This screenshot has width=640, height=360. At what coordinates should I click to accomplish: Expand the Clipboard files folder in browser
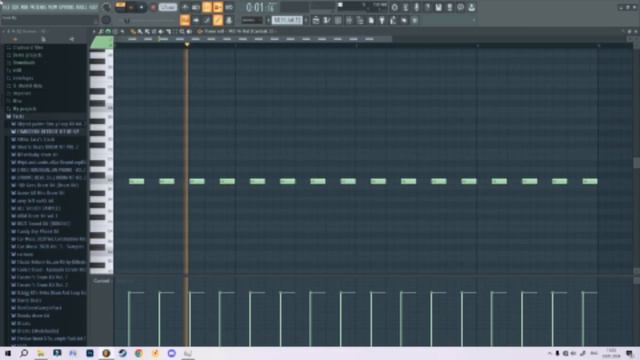pos(28,47)
